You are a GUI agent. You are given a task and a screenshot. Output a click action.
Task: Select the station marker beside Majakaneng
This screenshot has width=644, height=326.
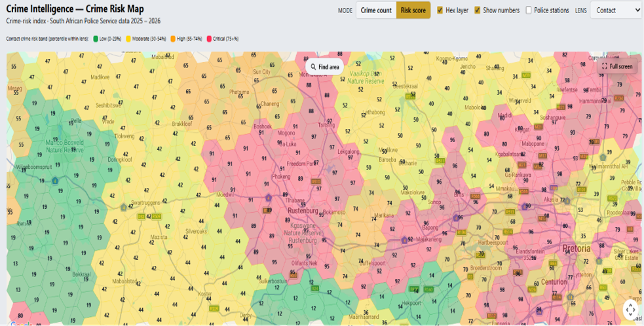[405, 240]
